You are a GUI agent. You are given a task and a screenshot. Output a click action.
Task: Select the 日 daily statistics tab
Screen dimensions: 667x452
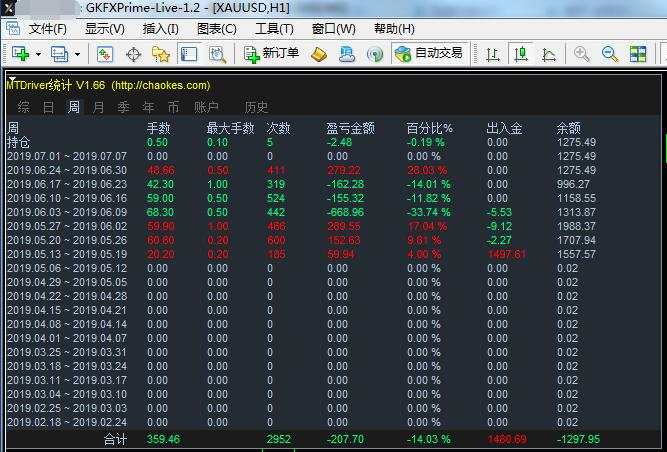(48, 107)
